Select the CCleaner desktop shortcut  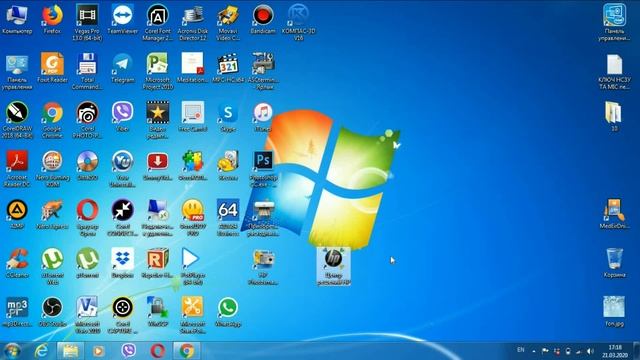tap(17, 263)
